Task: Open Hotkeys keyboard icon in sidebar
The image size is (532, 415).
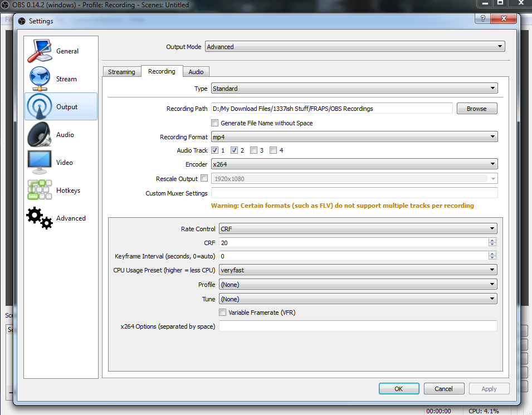Action: pos(40,190)
